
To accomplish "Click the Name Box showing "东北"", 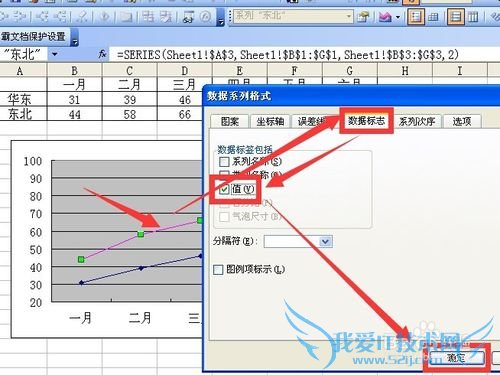I will 23,54.
